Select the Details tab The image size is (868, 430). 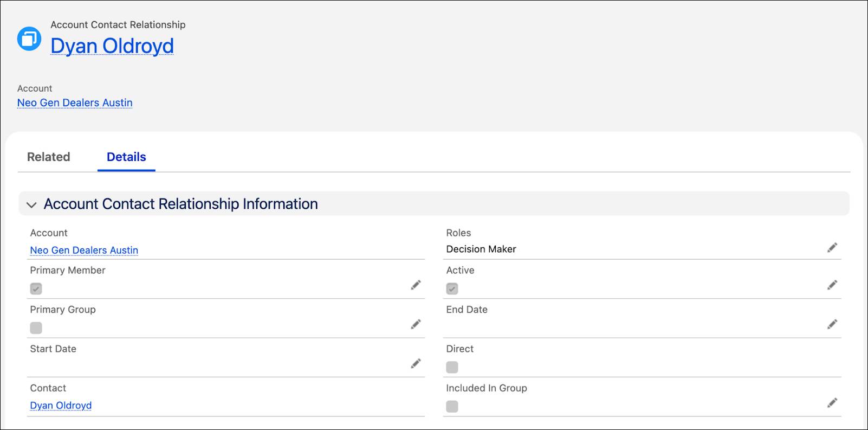click(126, 157)
